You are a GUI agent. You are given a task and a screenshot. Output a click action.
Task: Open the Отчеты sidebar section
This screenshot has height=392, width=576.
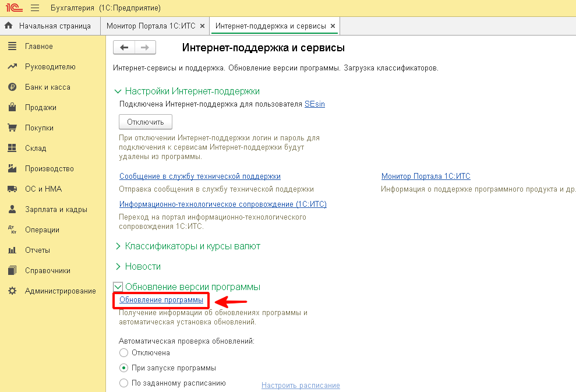click(37, 250)
